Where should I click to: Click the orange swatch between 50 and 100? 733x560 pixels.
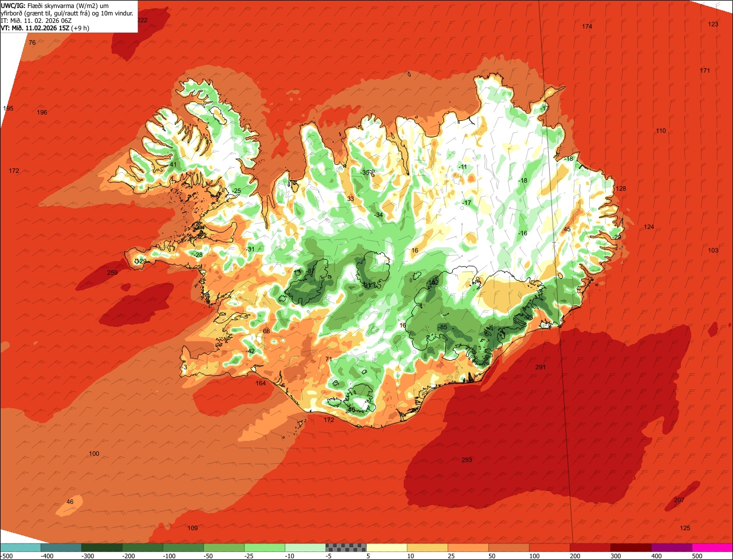click(x=509, y=547)
